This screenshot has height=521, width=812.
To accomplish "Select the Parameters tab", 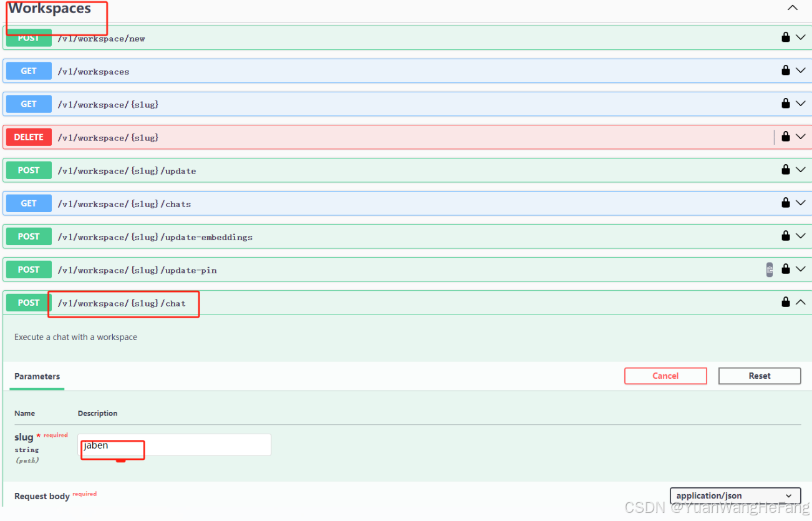I will click(x=37, y=376).
